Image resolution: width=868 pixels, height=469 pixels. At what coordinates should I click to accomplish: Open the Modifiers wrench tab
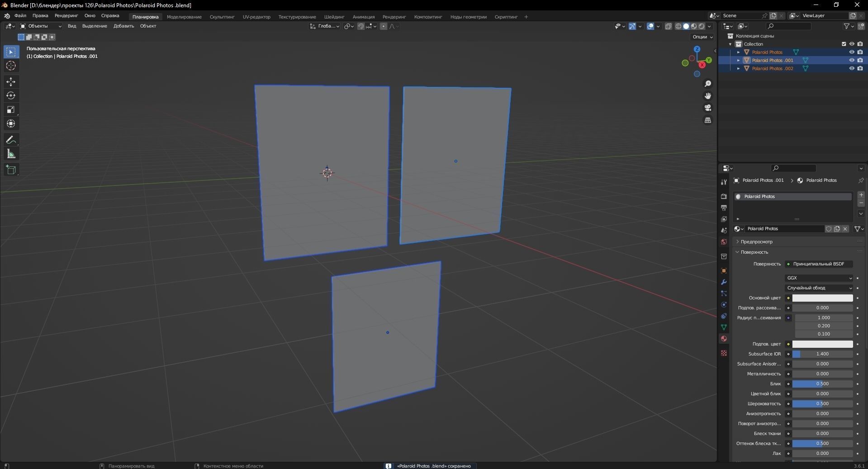coord(724,282)
